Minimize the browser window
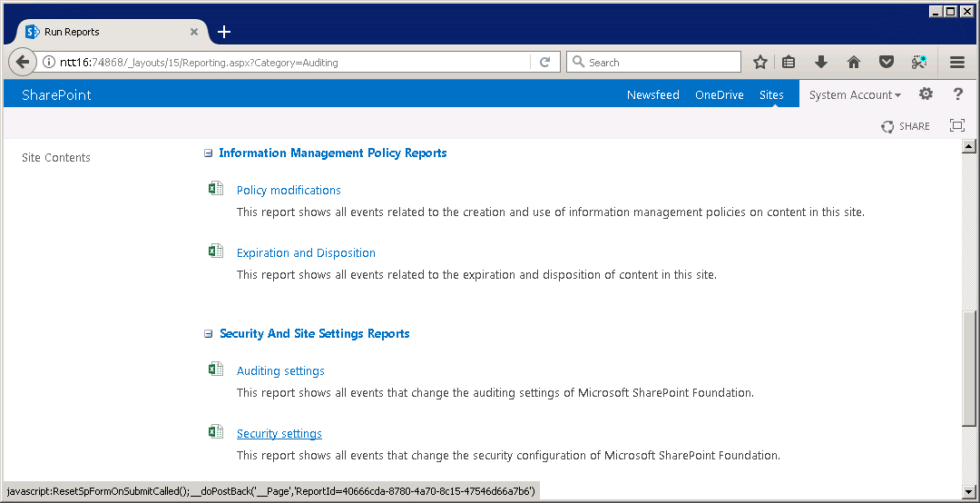Viewport: 980px width, 503px height. pyautogui.click(x=936, y=11)
